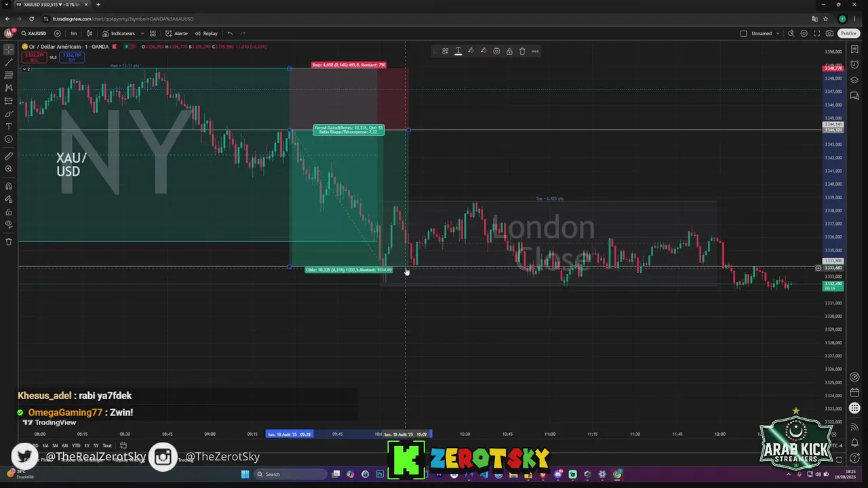Screen dimensions: 868x488
Task: Select the crosshair cursor tool
Action: (x=9, y=49)
